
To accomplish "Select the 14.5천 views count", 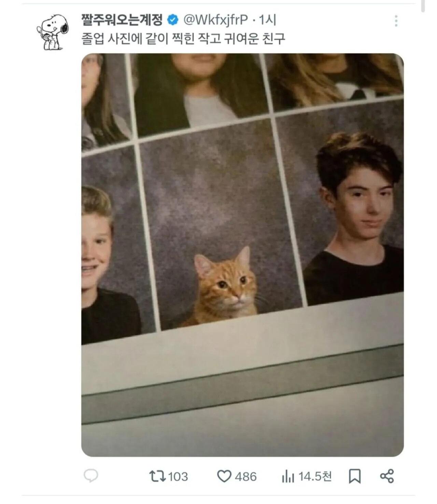I will [315, 476].
